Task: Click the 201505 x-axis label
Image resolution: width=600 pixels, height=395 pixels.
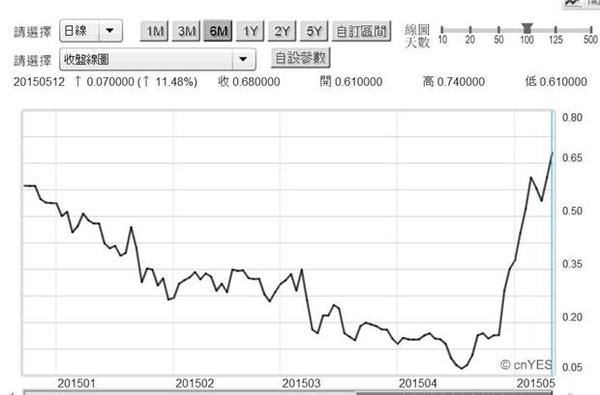Action: pos(536,383)
